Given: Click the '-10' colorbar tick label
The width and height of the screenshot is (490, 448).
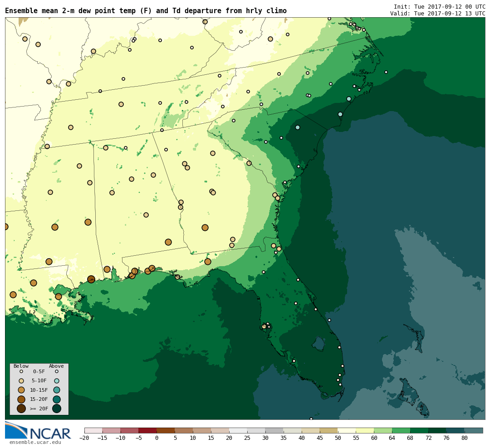Looking at the screenshot, I should (121, 438).
